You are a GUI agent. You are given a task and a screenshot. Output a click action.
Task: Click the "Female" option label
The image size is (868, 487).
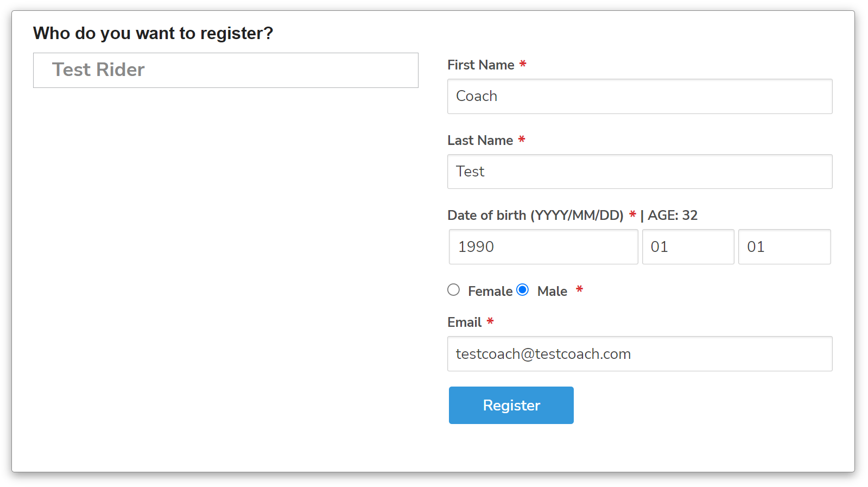click(x=490, y=292)
